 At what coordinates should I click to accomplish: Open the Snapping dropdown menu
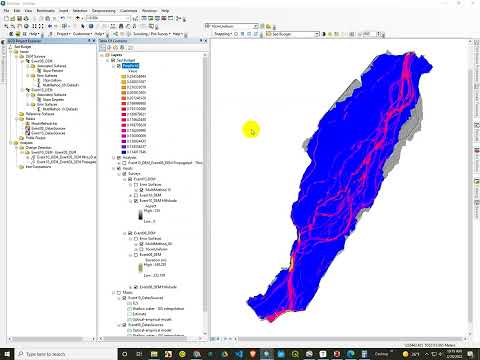(223, 34)
